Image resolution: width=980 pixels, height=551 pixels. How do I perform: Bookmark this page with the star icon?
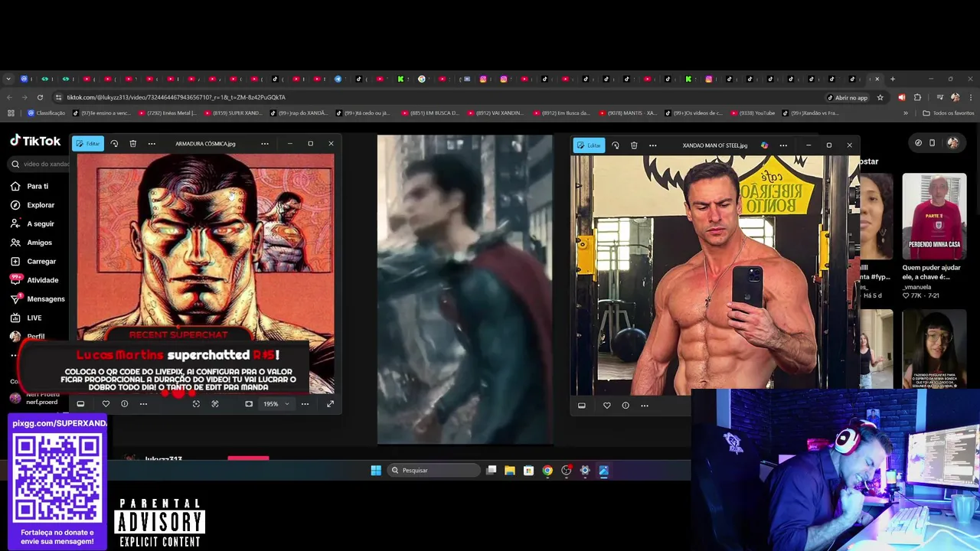[x=880, y=97]
